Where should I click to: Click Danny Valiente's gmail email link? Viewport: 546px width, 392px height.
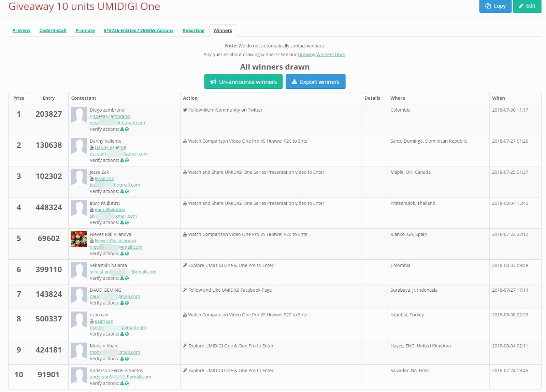pyautogui.click(x=119, y=154)
